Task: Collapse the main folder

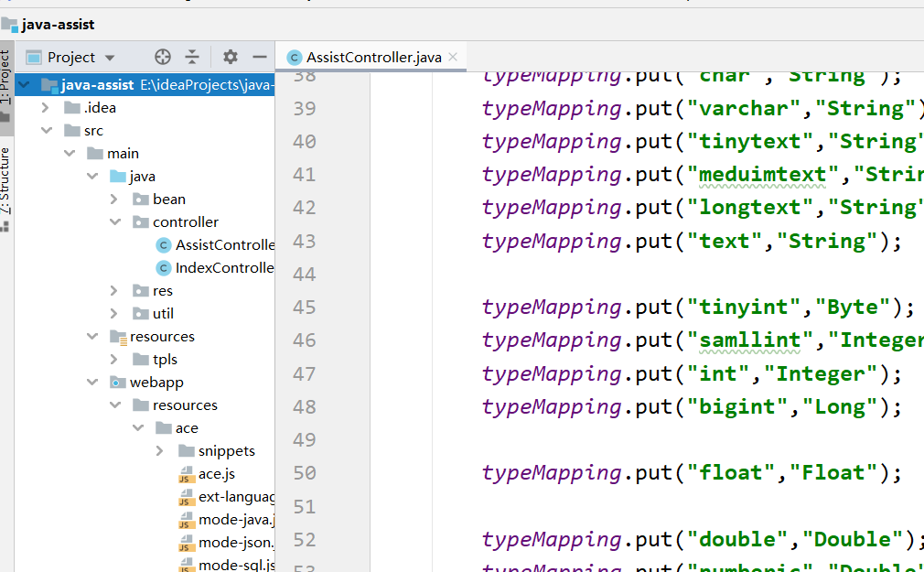Action: coord(70,154)
